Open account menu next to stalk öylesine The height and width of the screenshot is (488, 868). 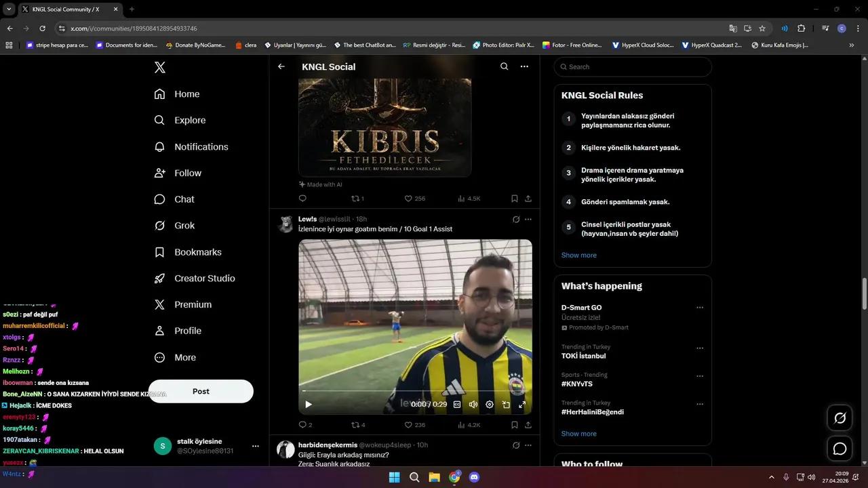[256, 446]
